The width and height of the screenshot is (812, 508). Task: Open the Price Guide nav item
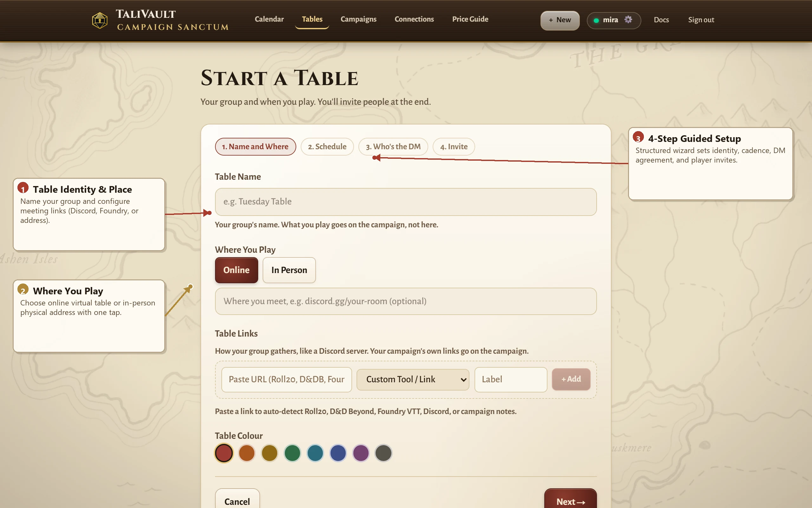click(x=470, y=19)
